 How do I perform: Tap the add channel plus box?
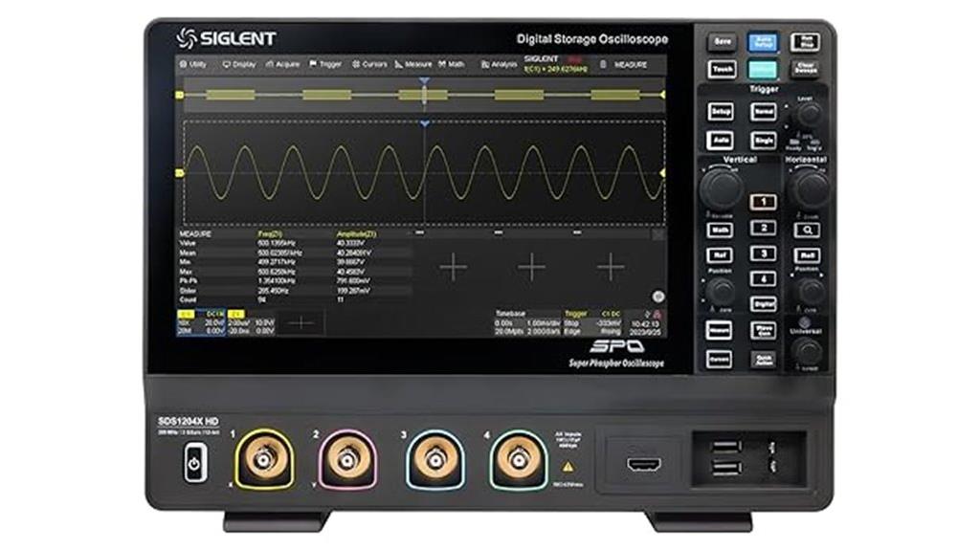[x=301, y=323]
